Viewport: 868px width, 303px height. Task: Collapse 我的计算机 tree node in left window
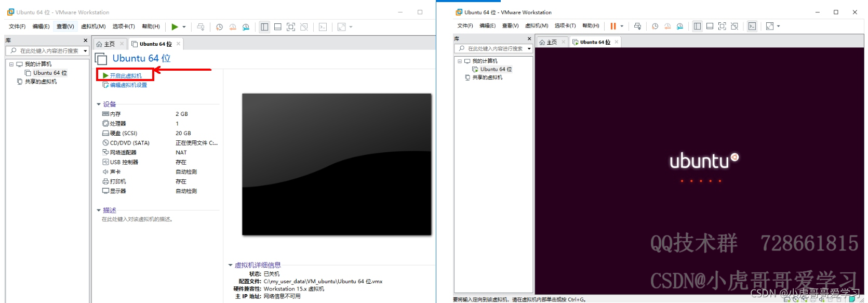click(x=11, y=64)
